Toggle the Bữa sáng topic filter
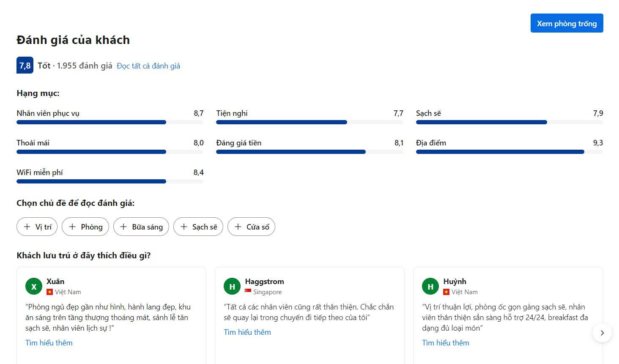The height and width of the screenshot is (364, 619). pos(141,227)
